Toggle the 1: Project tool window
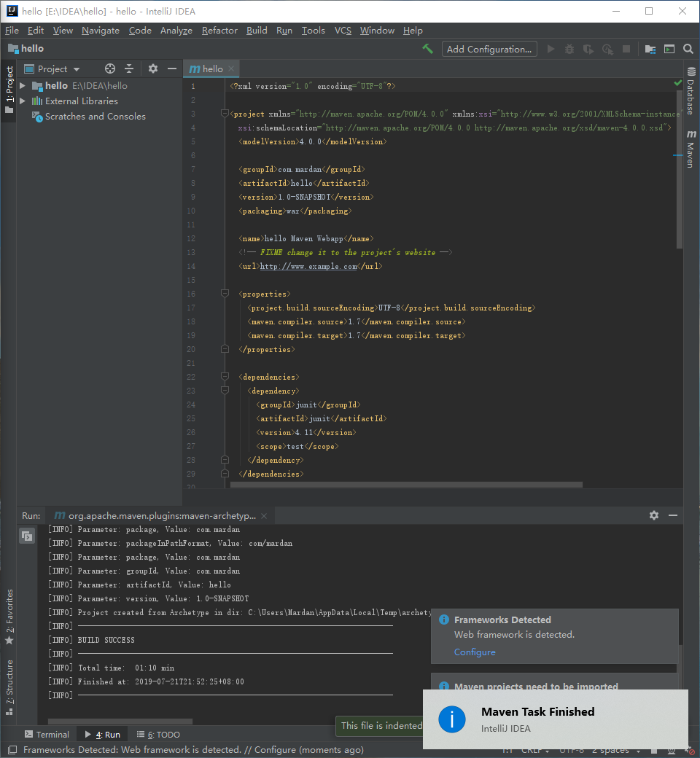 [9, 90]
